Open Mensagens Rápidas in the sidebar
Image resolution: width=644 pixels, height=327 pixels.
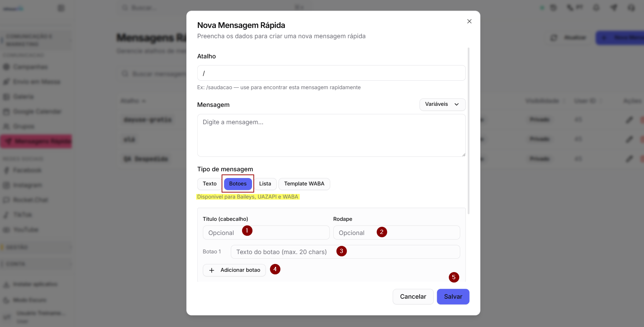(x=36, y=141)
